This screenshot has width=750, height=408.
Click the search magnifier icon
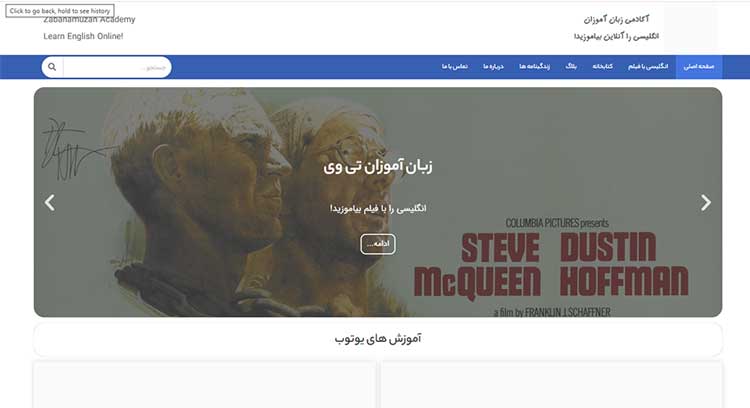52,67
